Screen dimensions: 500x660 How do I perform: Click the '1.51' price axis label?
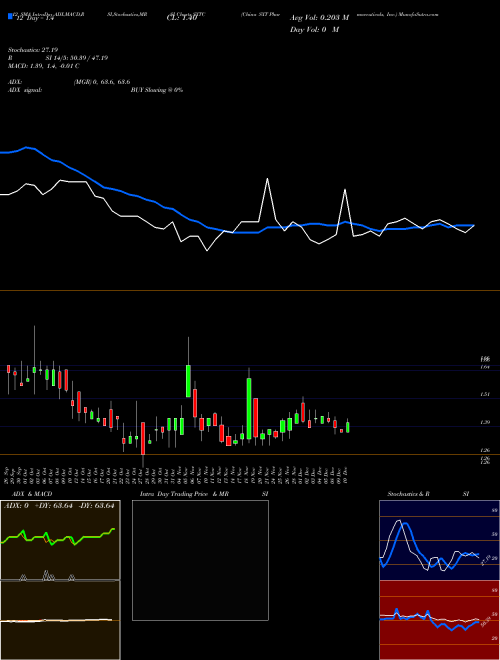click(x=485, y=394)
